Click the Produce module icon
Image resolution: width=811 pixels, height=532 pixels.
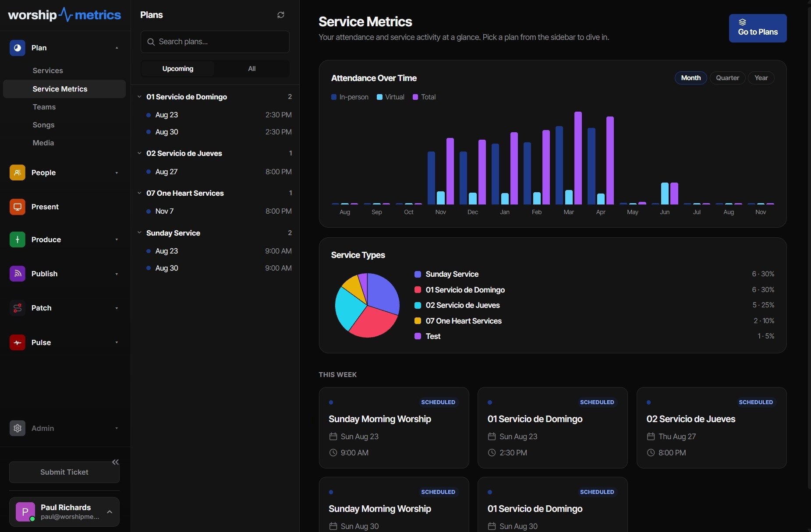pos(17,240)
